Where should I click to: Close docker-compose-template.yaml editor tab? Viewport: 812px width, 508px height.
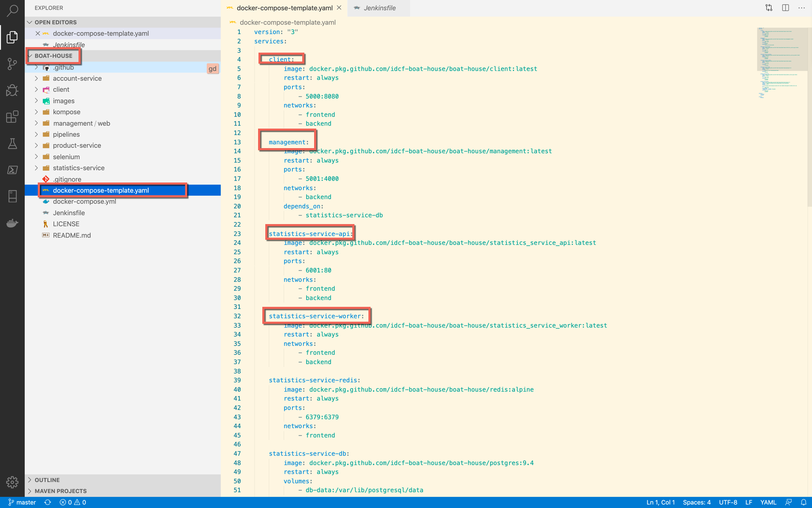339,8
